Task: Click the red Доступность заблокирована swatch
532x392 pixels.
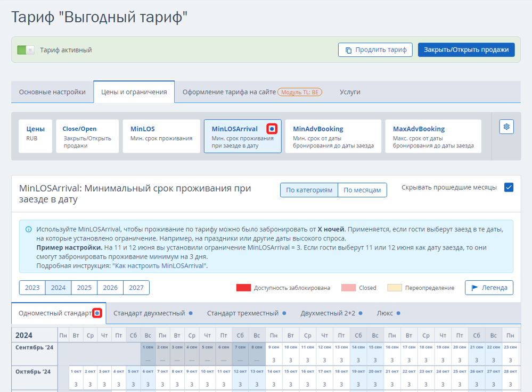Action: pos(243,288)
